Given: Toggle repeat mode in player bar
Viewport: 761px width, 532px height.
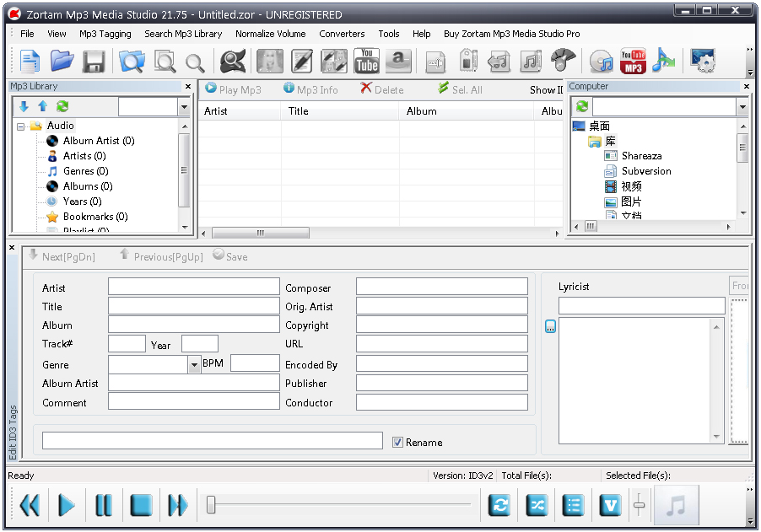Looking at the screenshot, I should [x=499, y=506].
